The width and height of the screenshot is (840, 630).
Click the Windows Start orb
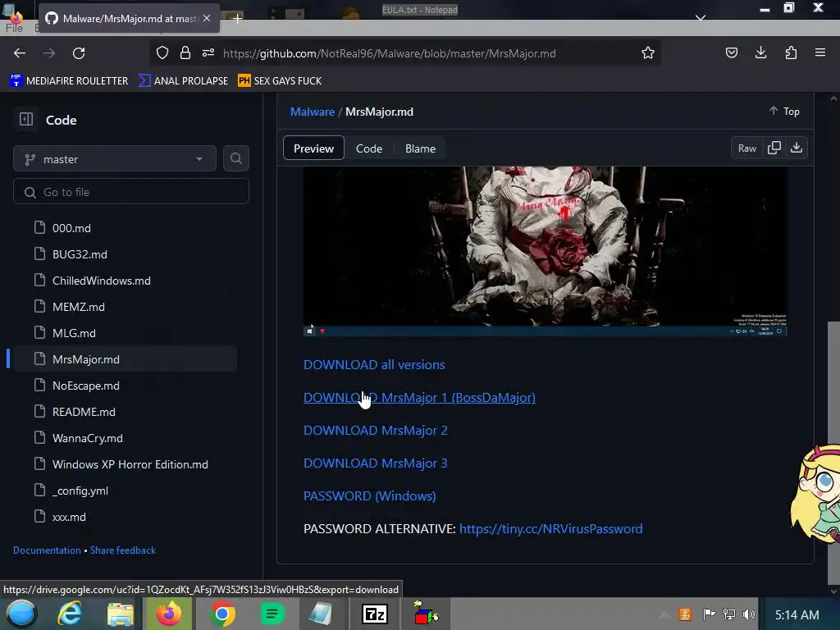tap(21, 614)
